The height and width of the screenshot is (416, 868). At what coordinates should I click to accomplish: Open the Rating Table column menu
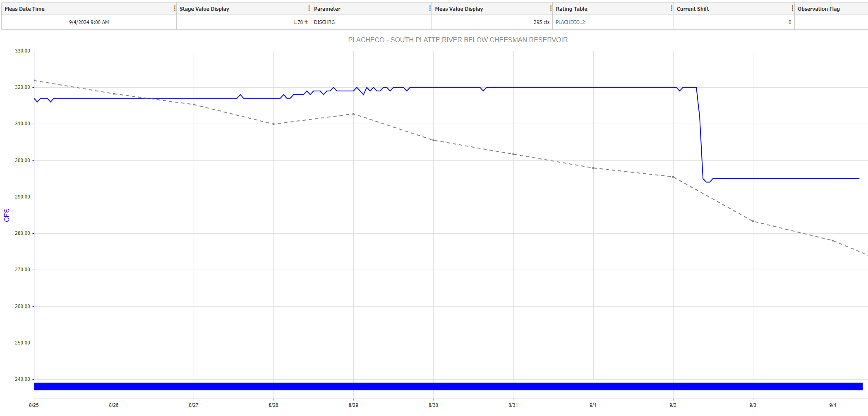671,8
